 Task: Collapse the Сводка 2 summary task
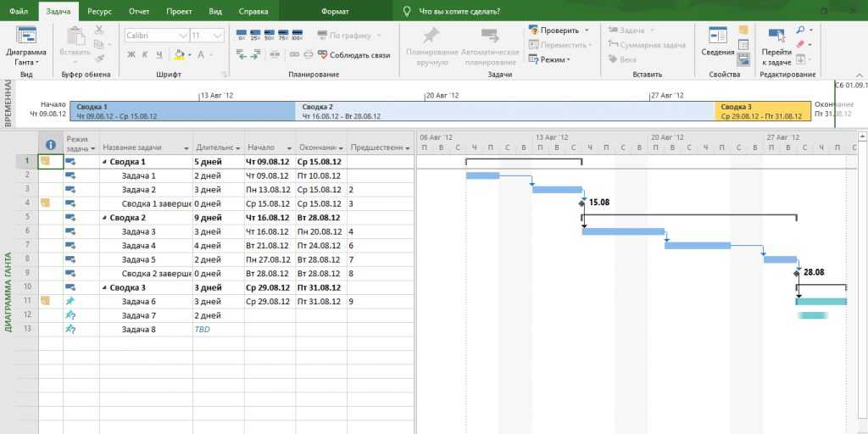106,217
